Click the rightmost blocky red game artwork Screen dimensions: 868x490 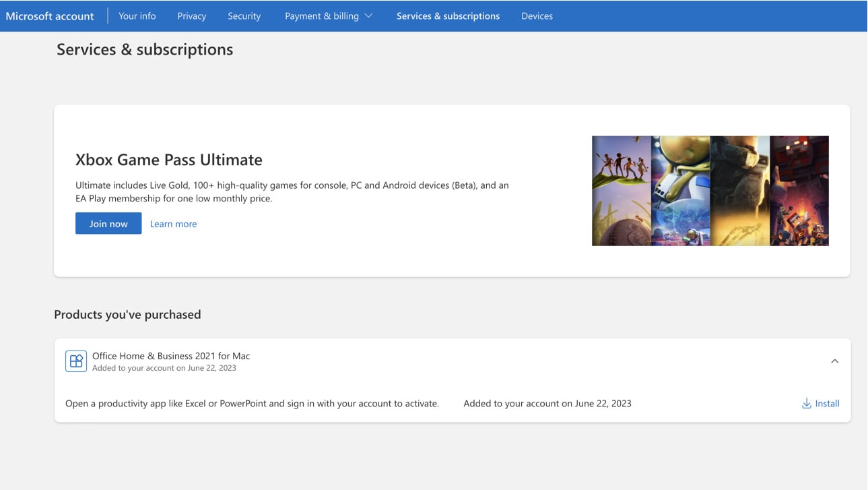pos(799,191)
